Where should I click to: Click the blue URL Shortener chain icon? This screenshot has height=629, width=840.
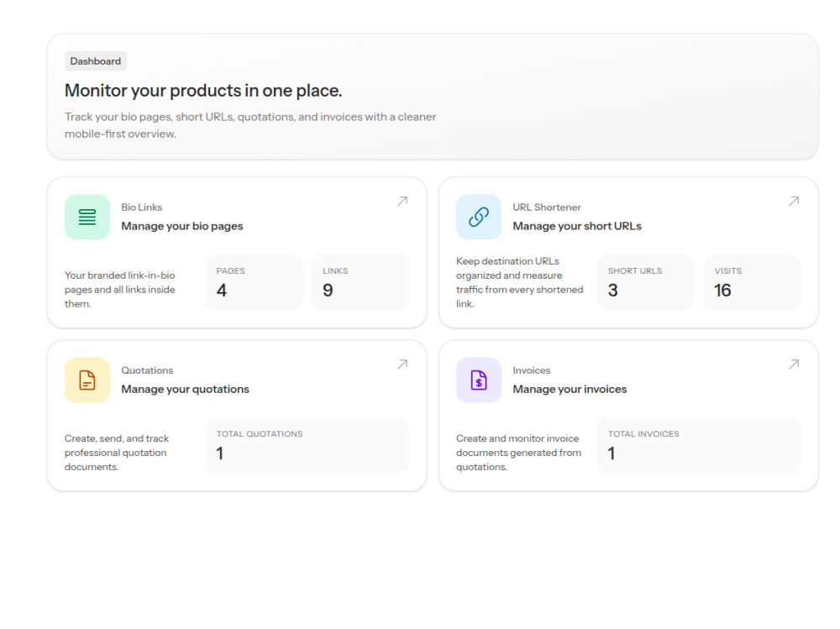(479, 217)
